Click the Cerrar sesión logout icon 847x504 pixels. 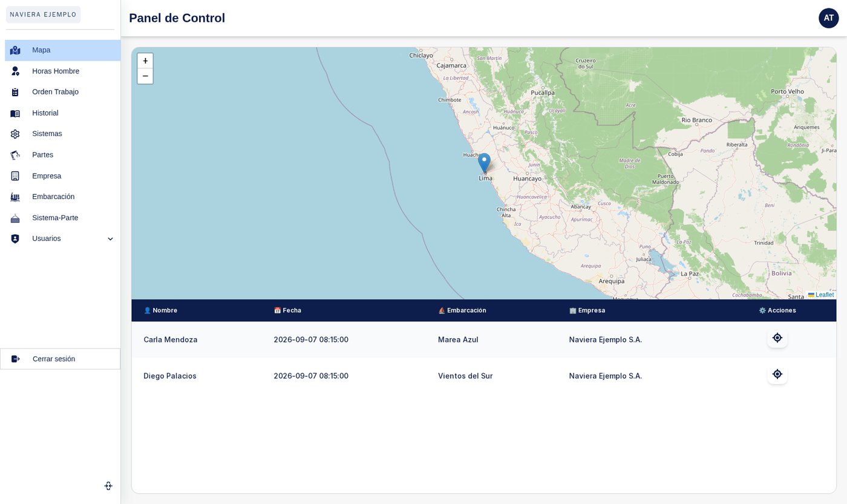tap(16, 359)
